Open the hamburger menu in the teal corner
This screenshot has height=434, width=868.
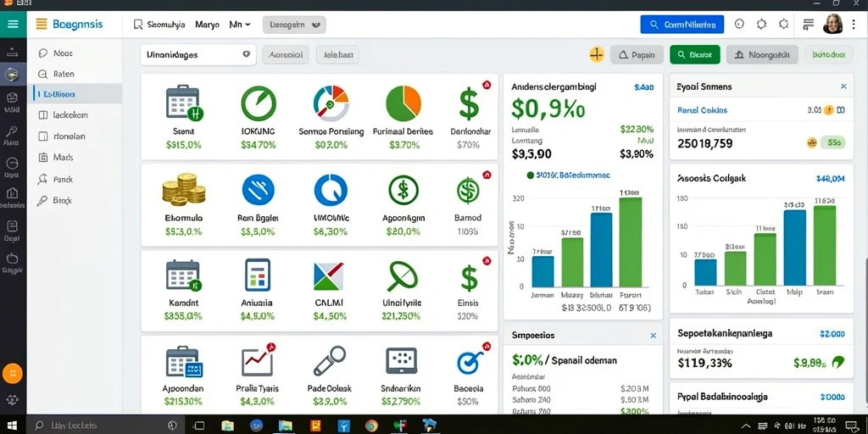click(x=13, y=25)
